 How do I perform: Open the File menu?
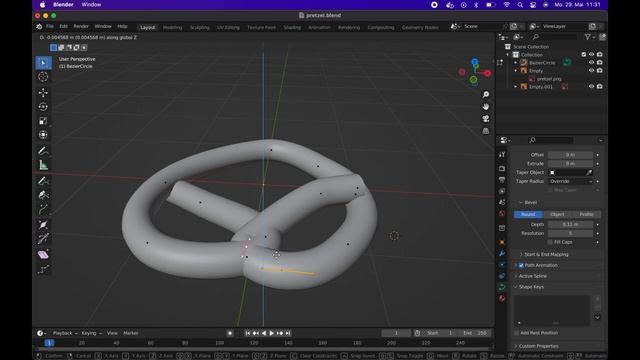50,27
